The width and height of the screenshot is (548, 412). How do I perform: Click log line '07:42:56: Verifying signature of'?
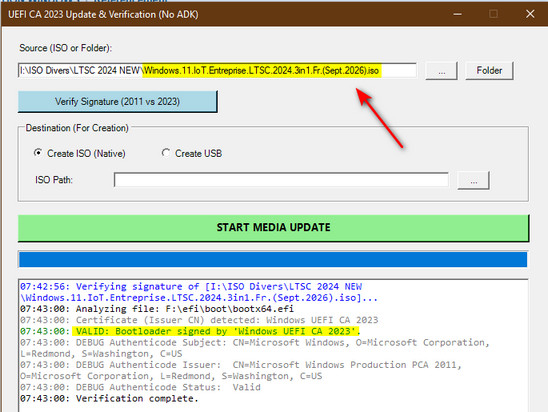click(x=199, y=292)
